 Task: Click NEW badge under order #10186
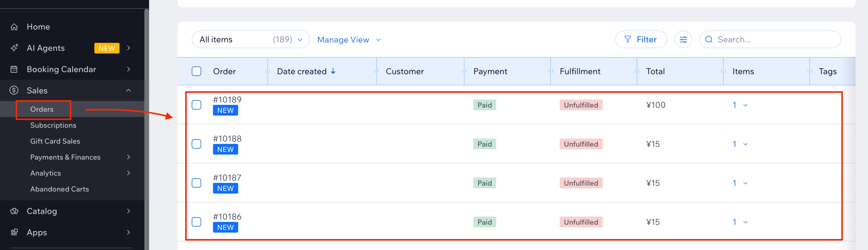[225, 228]
